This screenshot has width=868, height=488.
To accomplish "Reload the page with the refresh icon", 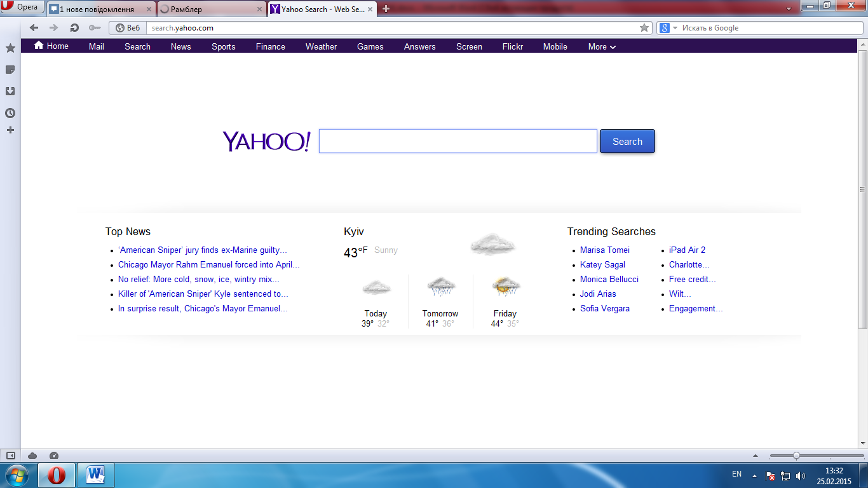I will coord(74,28).
